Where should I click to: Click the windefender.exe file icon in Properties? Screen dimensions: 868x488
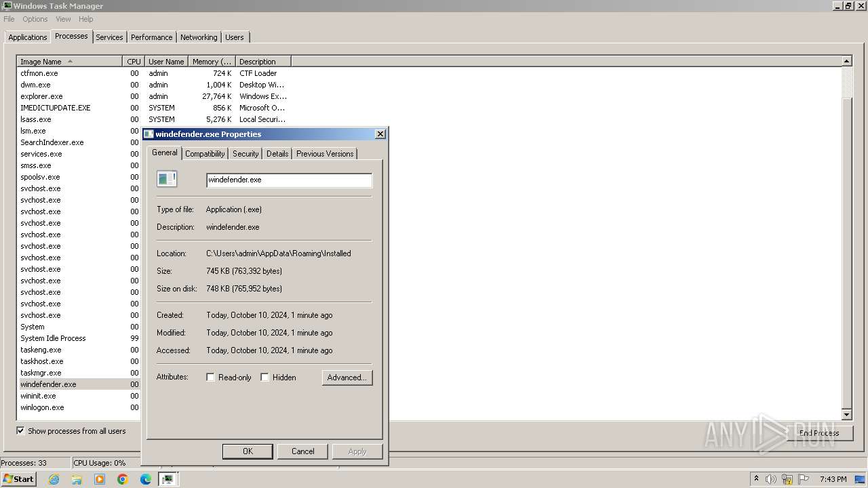click(x=167, y=179)
